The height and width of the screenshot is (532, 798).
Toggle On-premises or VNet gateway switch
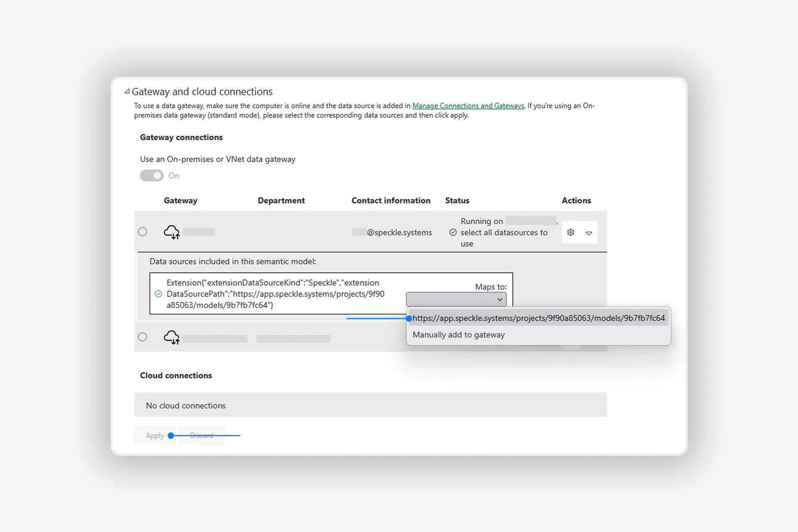pos(152,176)
